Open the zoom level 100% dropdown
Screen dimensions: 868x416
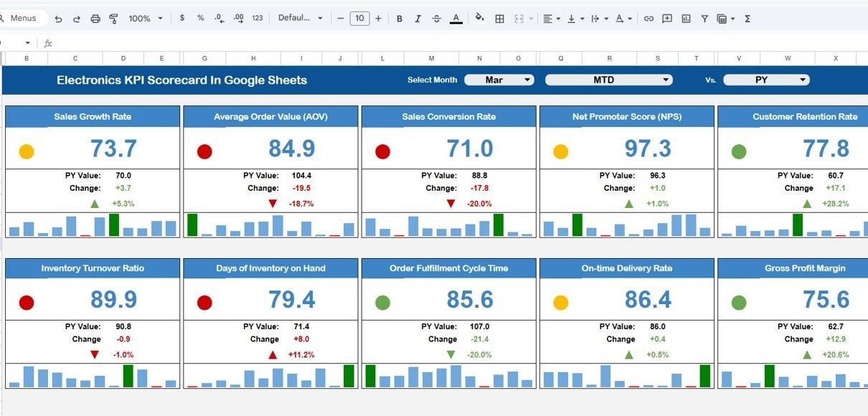coord(146,19)
